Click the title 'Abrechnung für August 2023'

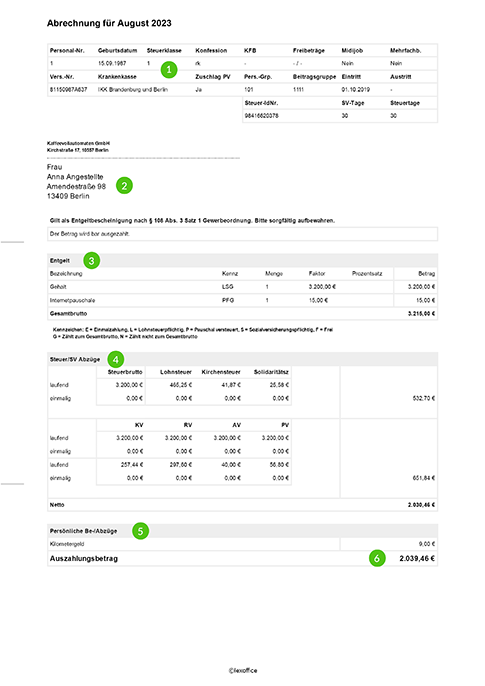pyautogui.click(x=109, y=23)
